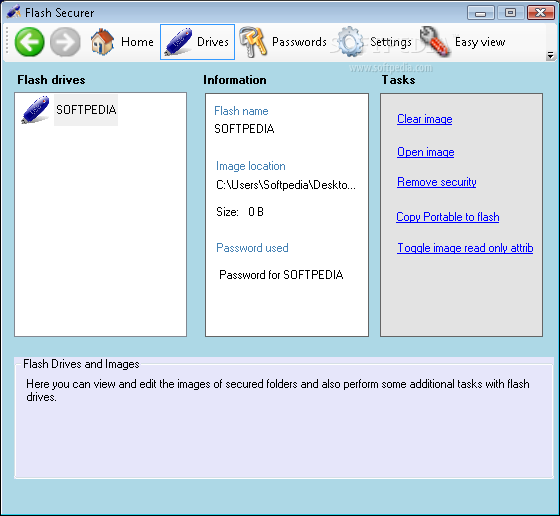Screen dimensions: 560x516
Task: Click the Flash name label
Action: point(241,111)
